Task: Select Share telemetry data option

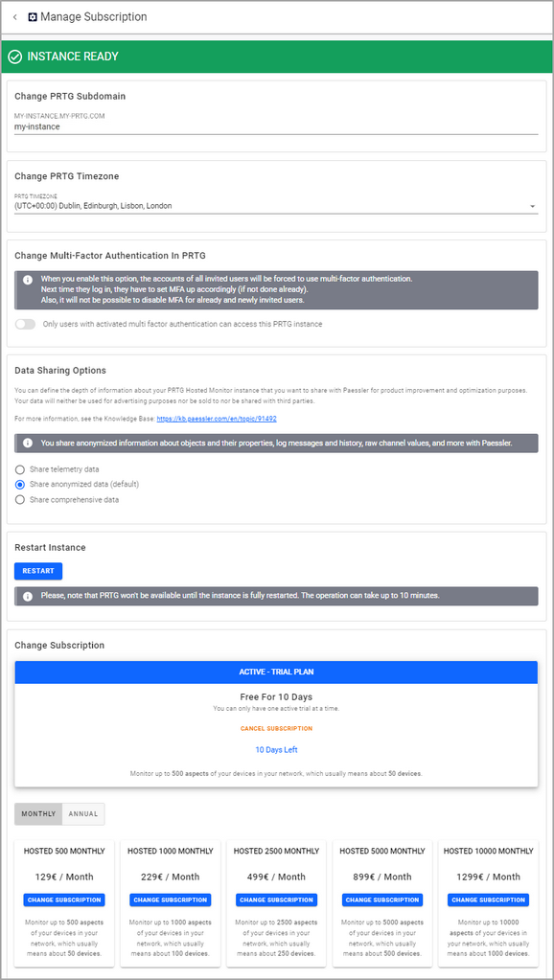Action: pyautogui.click(x=20, y=468)
